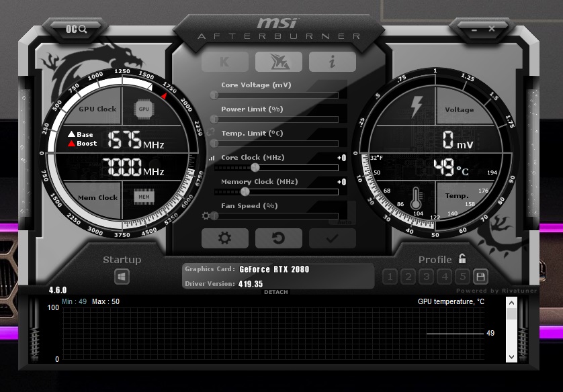
Task: Open the information i button
Action: pos(332,62)
